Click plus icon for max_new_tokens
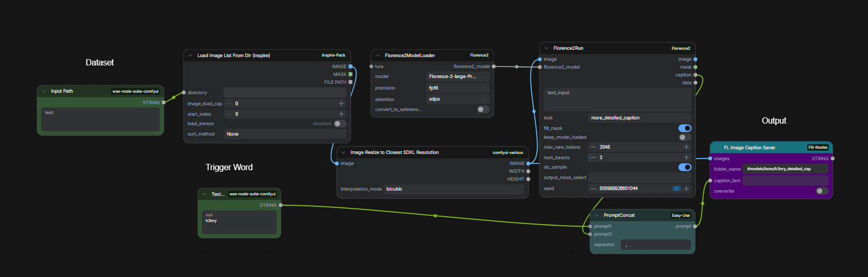The width and height of the screenshot is (868, 277). coord(686,147)
